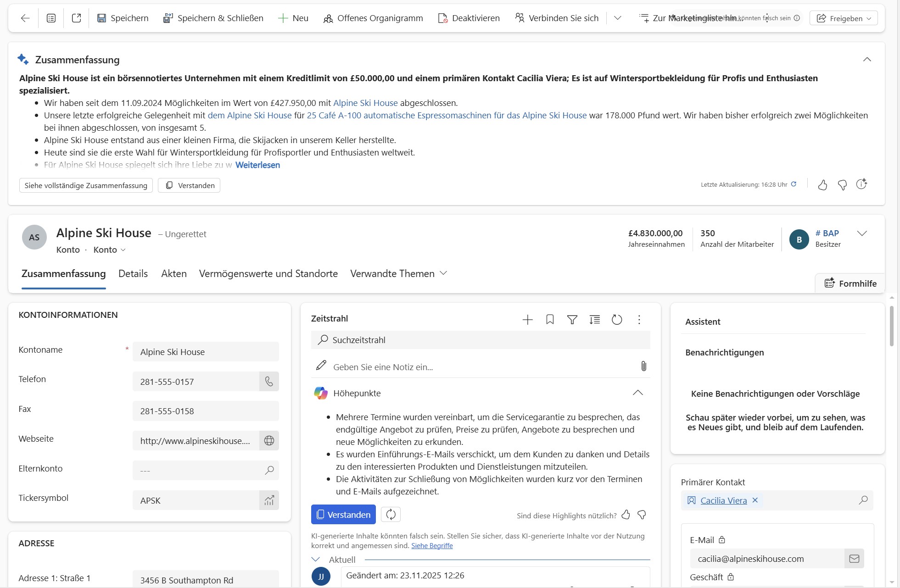Click the vertical scrollbar on right
900x588 pixels.
coord(891,326)
